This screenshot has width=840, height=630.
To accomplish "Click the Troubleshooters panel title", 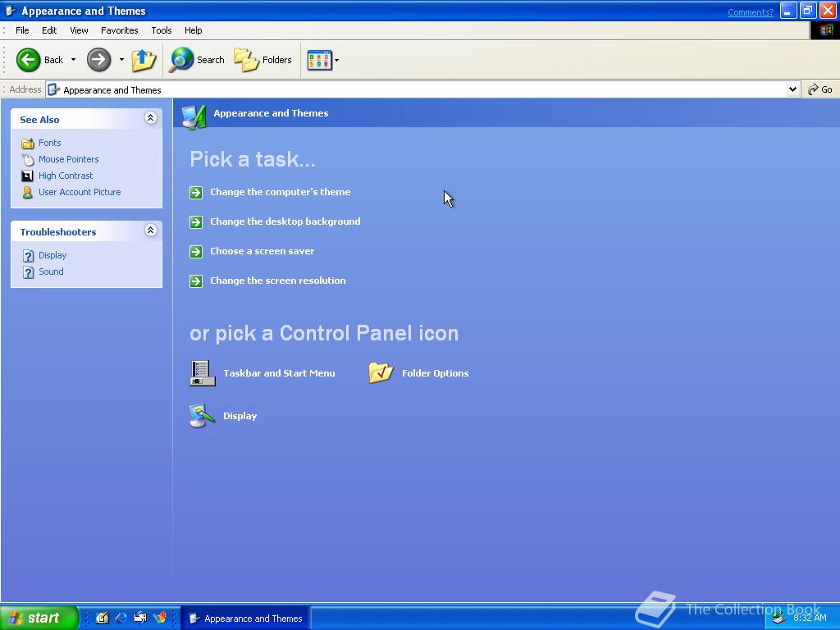I will [x=58, y=232].
